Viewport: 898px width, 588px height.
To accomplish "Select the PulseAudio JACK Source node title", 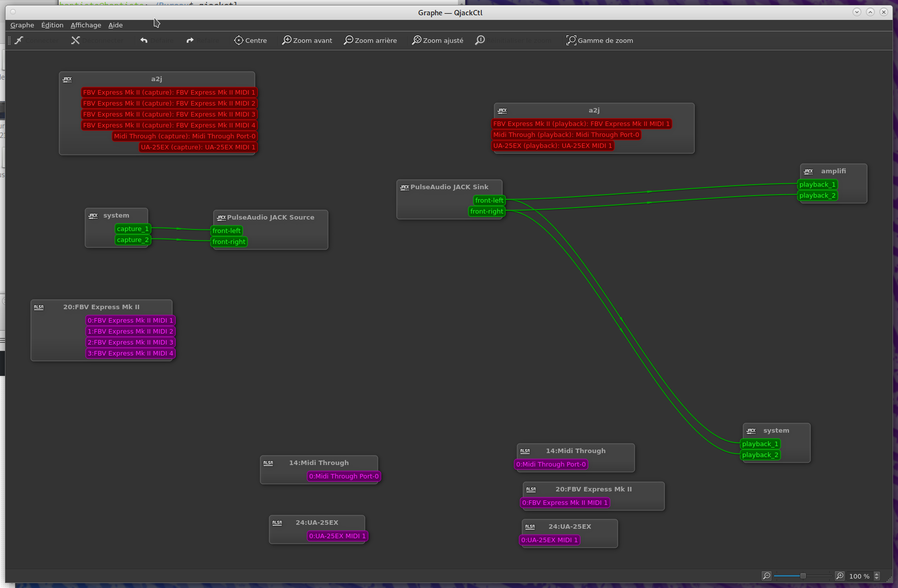I will (x=271, y=218).
